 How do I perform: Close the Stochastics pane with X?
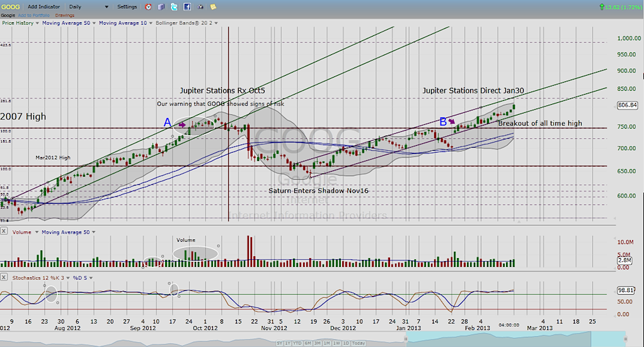4,277
